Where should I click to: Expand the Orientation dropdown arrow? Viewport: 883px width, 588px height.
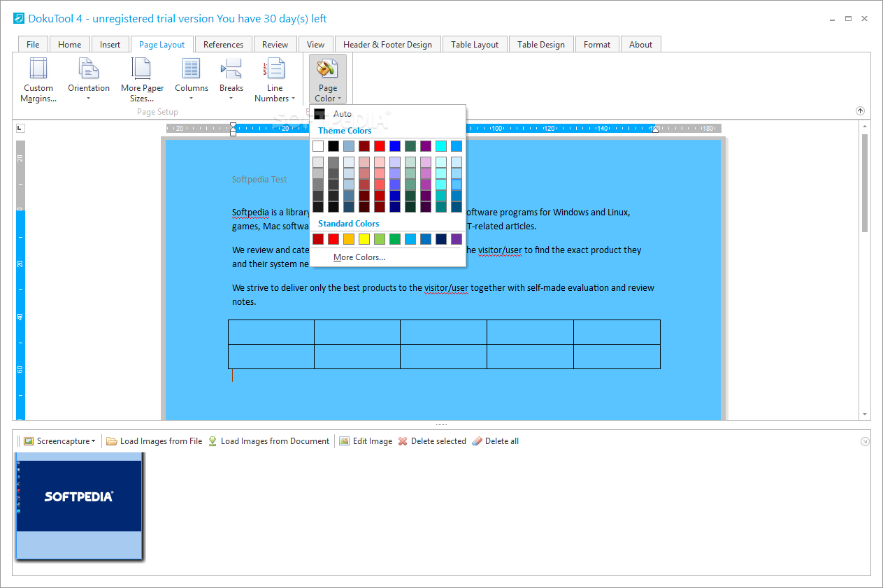coord(89,99)
